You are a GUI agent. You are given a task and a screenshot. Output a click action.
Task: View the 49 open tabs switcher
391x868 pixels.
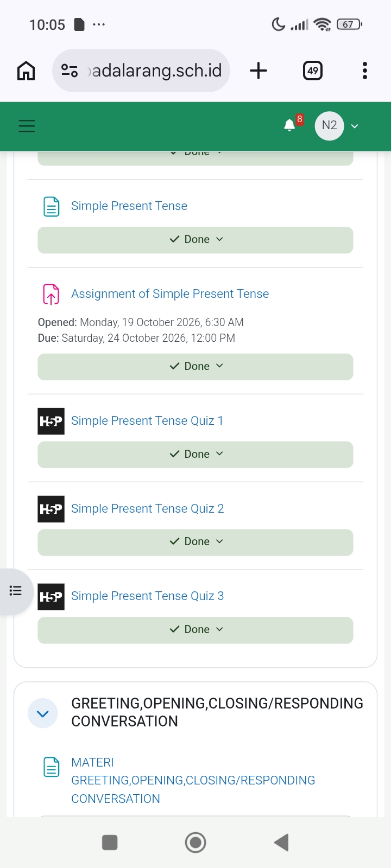tap(313, 71)
